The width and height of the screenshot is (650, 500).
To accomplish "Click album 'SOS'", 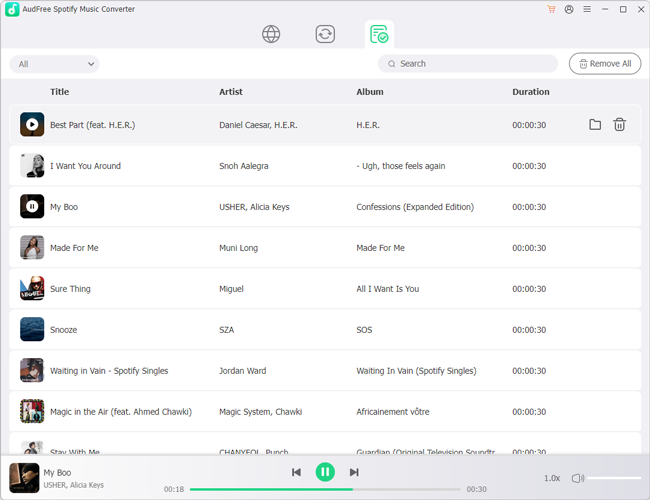I will tap(364, 330).
